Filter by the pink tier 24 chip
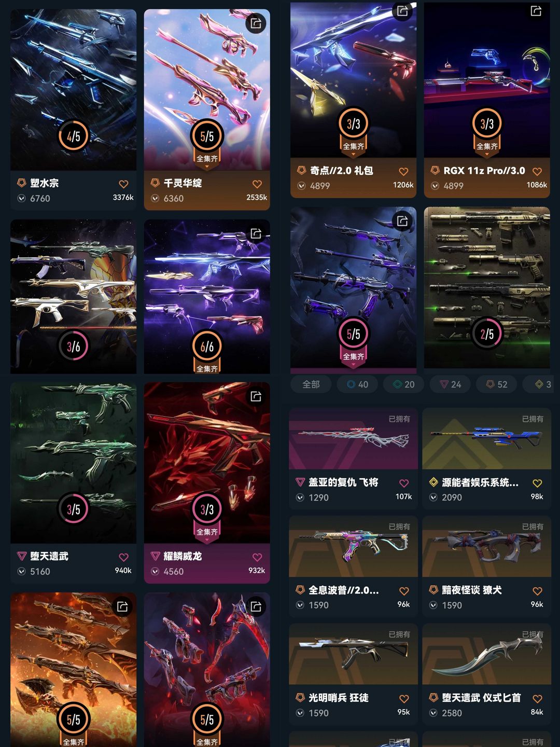 [x=451, y=384]
